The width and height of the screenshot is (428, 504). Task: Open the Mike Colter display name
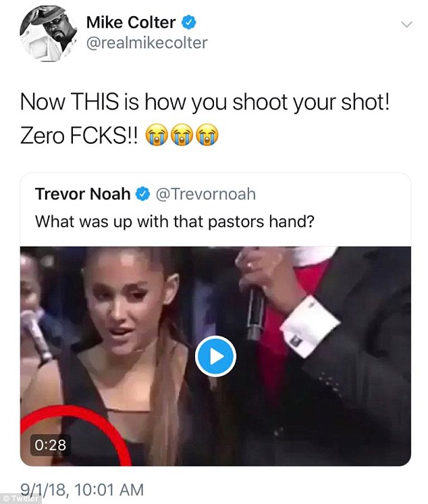(131, 23)
